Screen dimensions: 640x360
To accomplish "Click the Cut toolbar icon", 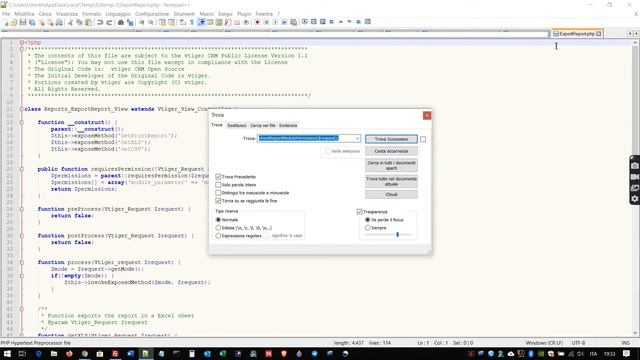I will pos(71,22).
